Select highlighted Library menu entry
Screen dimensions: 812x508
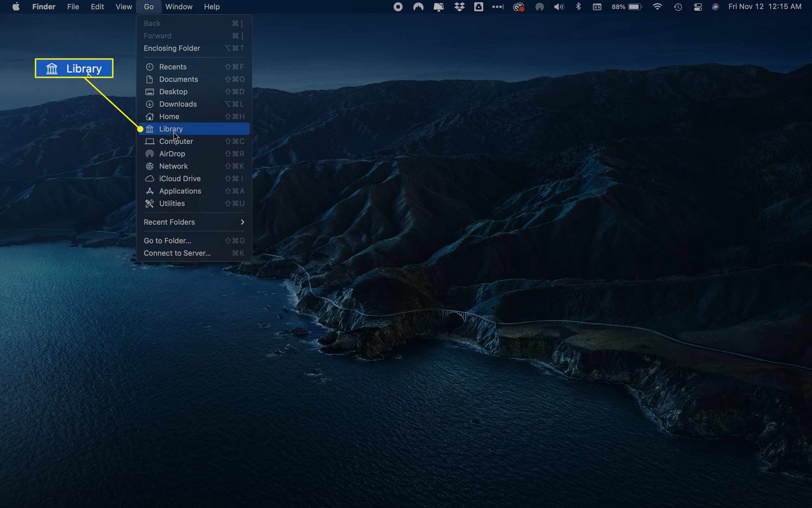194,129
